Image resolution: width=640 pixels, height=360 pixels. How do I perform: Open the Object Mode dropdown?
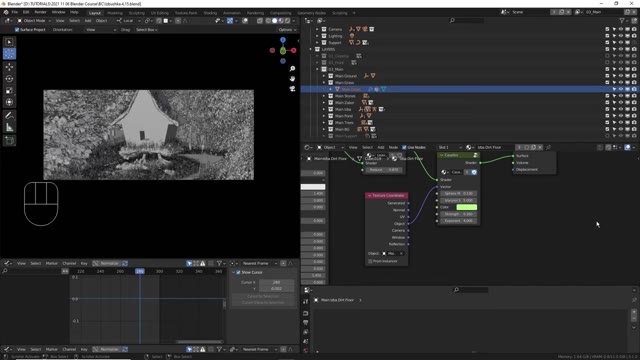click(34, 20)
